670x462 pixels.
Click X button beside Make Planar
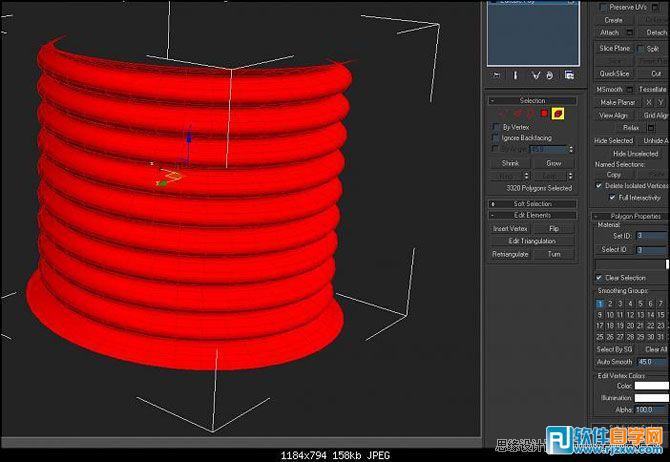pos(649,102)
